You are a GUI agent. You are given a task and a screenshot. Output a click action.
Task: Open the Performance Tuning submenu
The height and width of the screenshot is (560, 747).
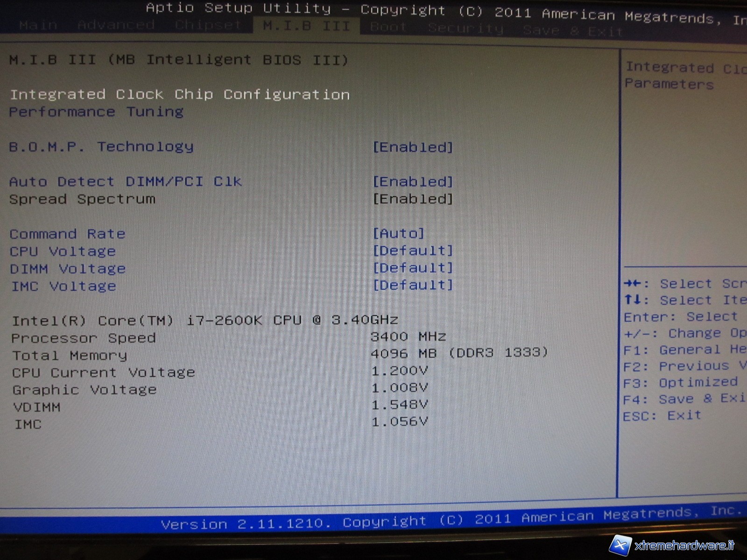96,112
